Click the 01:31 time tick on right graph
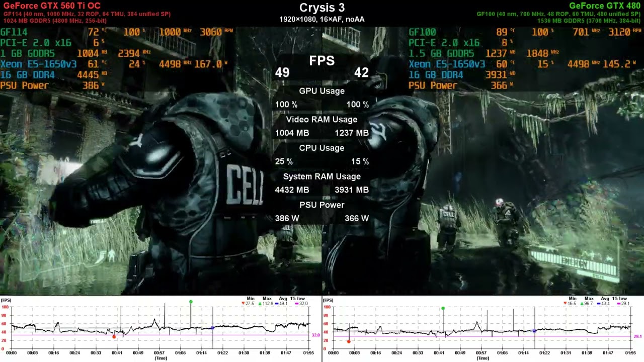Viewport: 644px width, 362px height. point(566,353)
